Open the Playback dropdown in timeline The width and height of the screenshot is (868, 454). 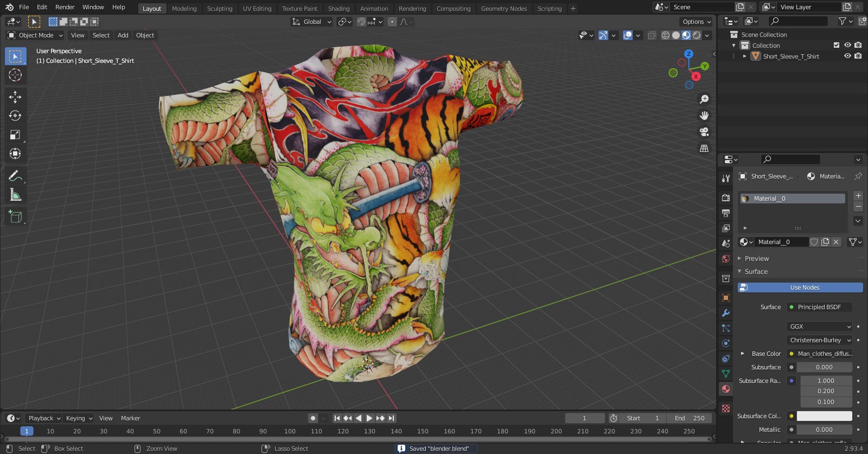click(44, 418)
